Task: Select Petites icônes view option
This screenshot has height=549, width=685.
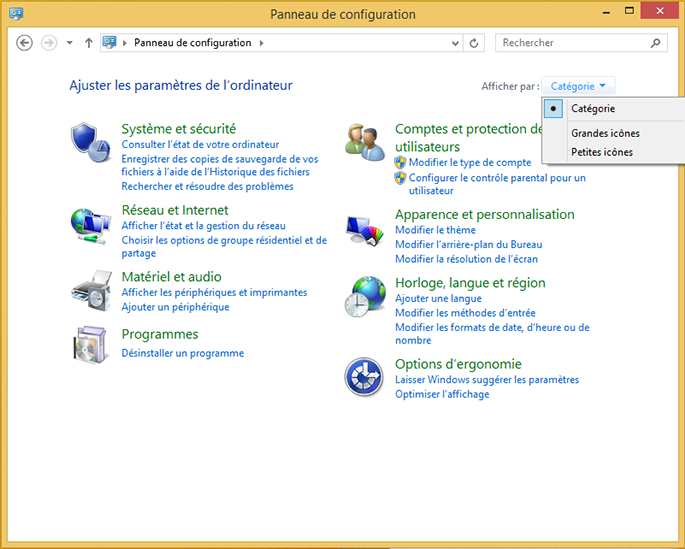Action: pos(614,152)
